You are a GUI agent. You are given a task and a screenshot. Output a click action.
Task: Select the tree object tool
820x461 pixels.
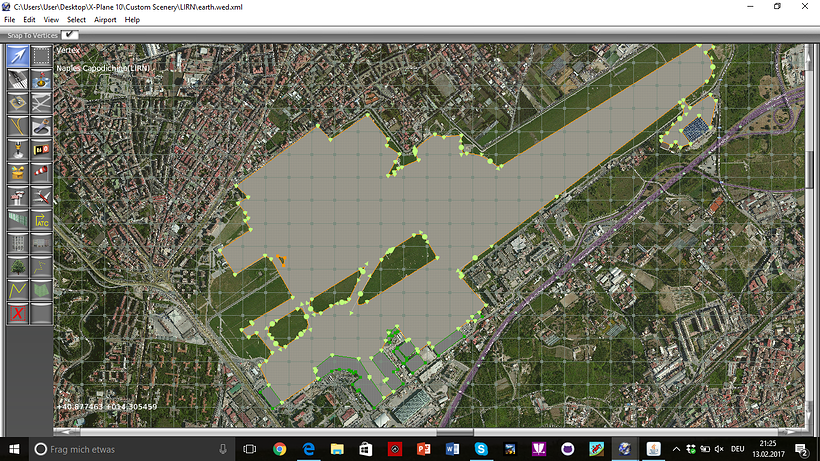pyautogui.click(x=18, y=267)
